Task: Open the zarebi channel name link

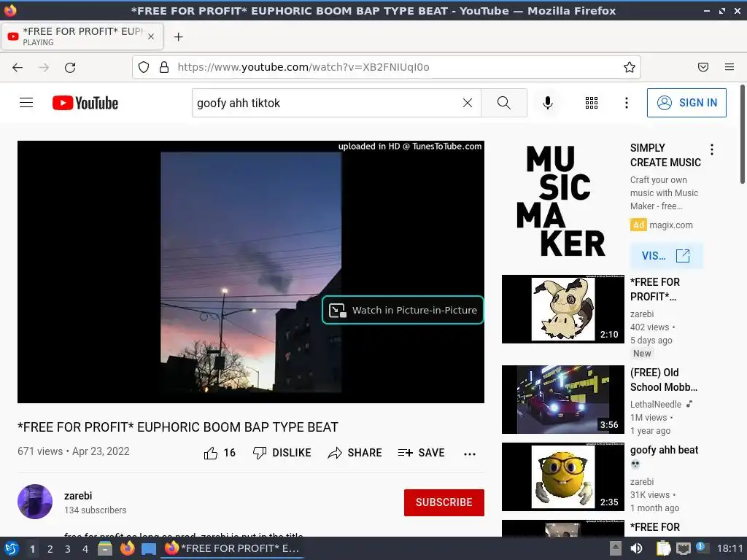Action: (x=78, y=496)
